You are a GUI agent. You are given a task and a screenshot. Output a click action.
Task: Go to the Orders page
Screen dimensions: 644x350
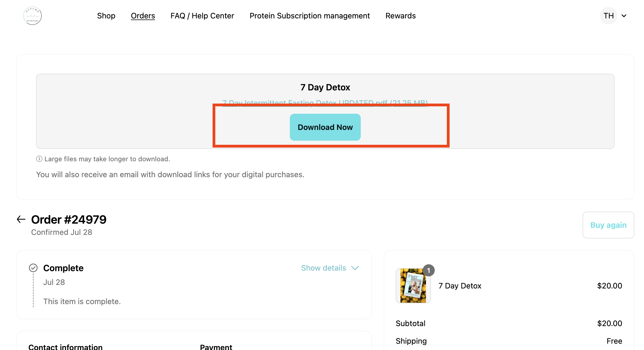(143, 16)
